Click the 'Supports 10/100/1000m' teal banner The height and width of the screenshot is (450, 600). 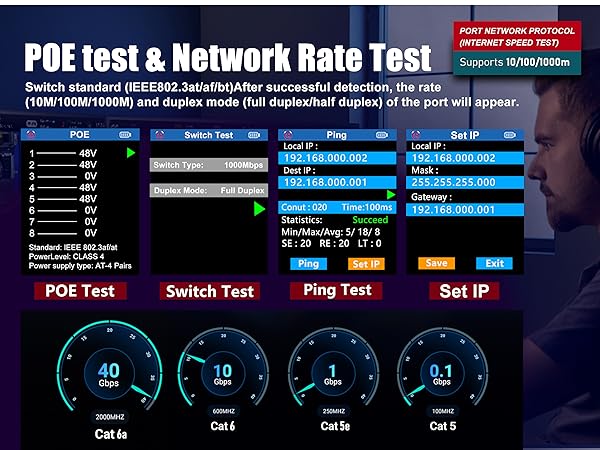click(x=517, y=63)
